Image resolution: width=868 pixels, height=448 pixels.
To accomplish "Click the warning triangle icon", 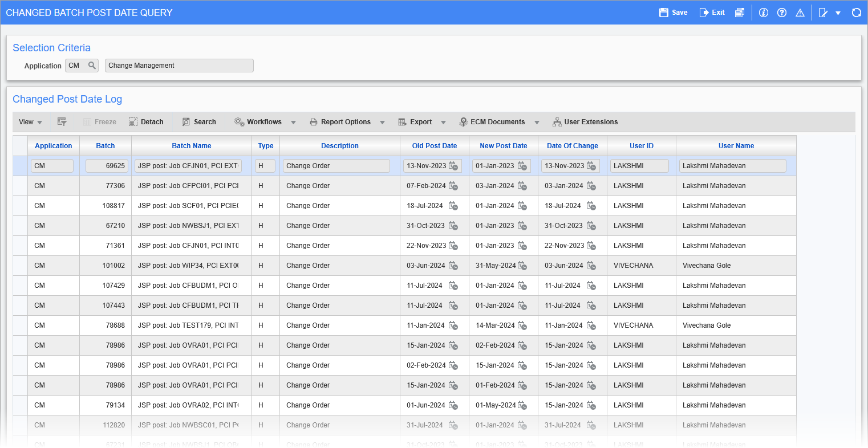I will tap(800, 12).
